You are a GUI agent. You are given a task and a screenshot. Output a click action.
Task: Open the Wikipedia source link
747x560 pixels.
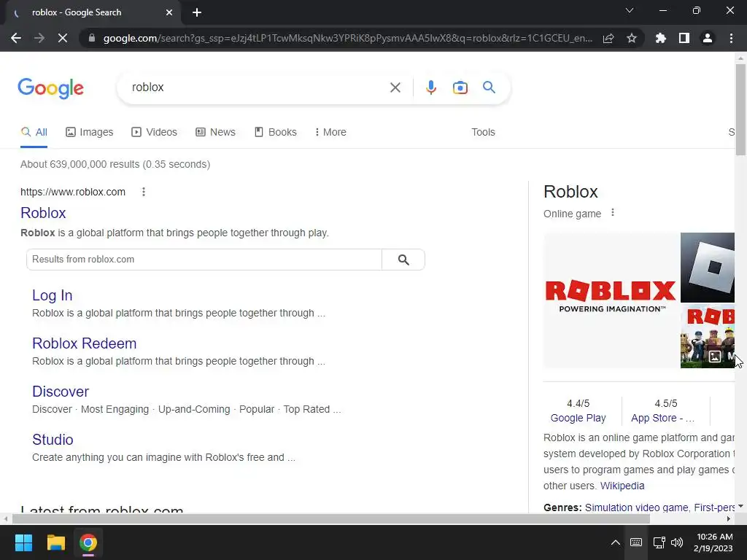tap(622, 486)
